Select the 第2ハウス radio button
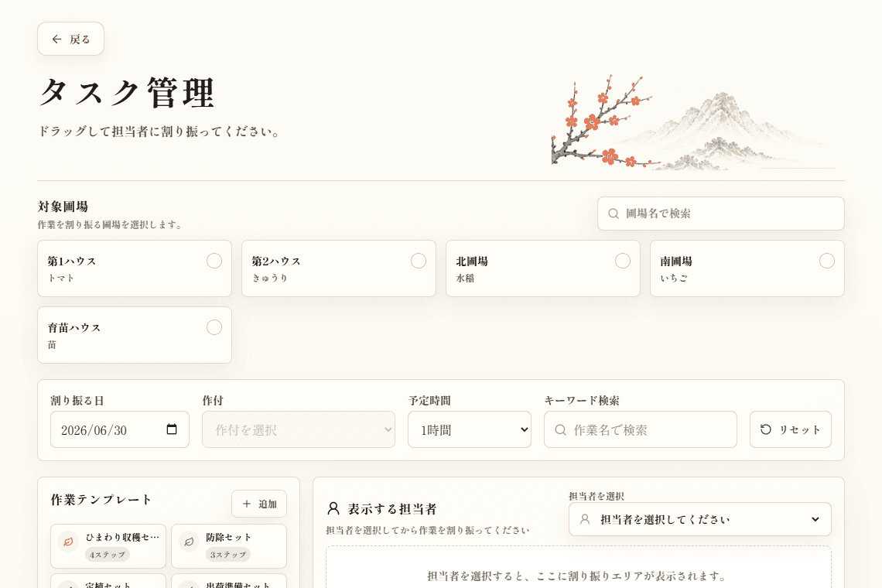 click(418, 261)
